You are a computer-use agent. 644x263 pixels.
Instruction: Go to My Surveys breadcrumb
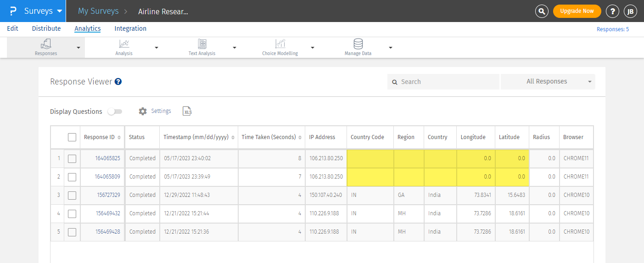pos(98,11)
